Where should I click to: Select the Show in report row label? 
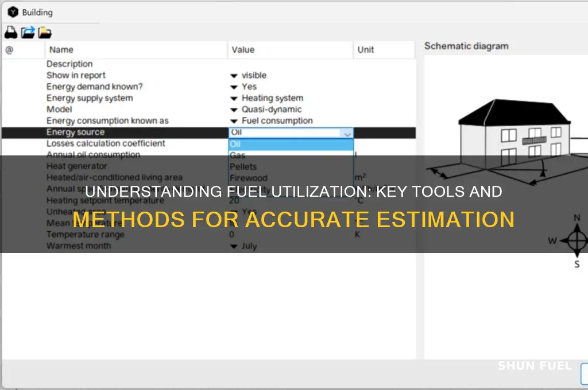76,75
